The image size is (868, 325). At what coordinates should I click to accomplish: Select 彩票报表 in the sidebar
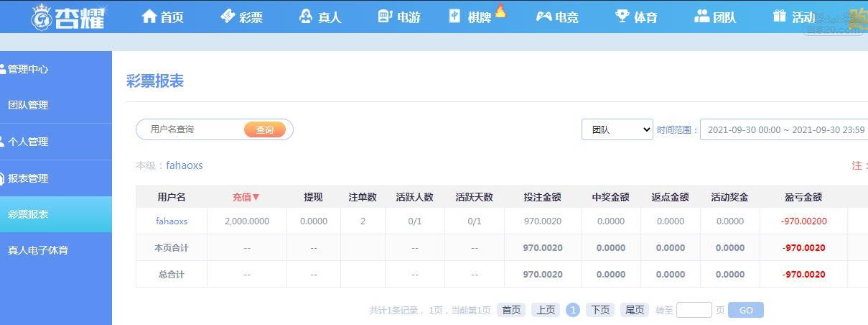pyautogui.click(x=56, y=214)
